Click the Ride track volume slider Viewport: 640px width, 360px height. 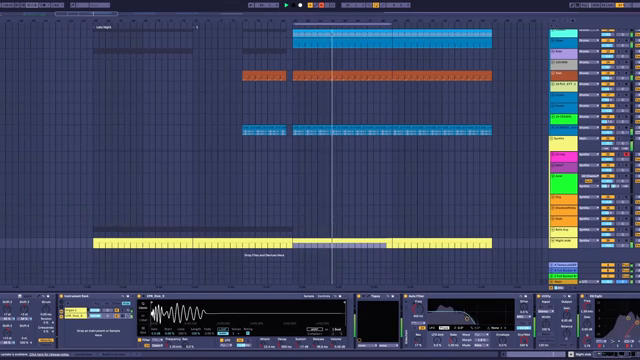point(608,56)
